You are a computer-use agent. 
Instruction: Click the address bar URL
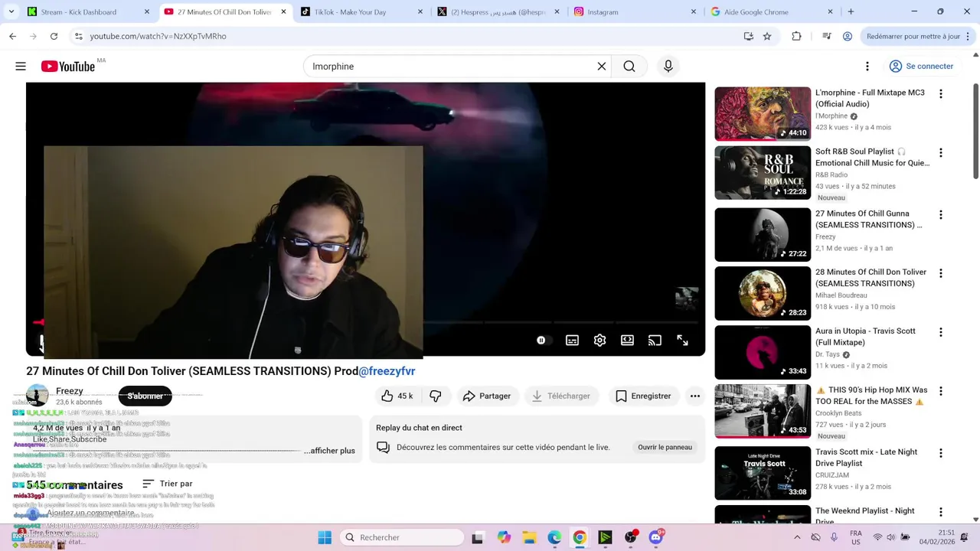[158, 36]
